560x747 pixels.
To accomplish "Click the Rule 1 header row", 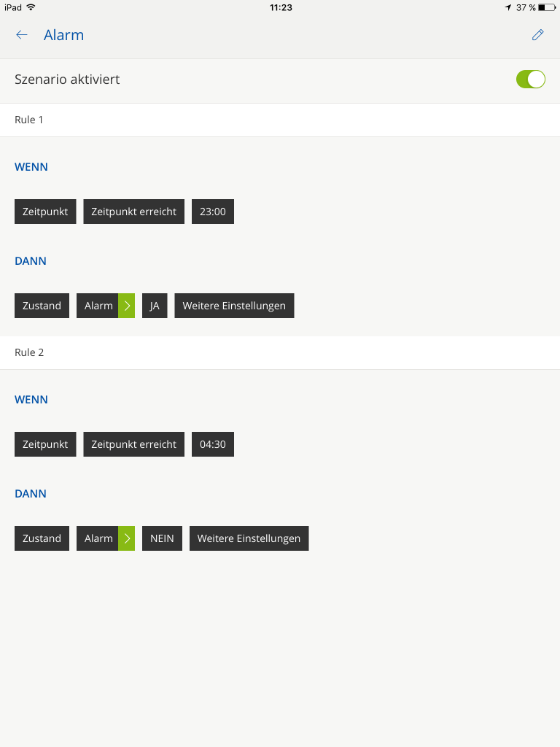I will pos(280,120).
